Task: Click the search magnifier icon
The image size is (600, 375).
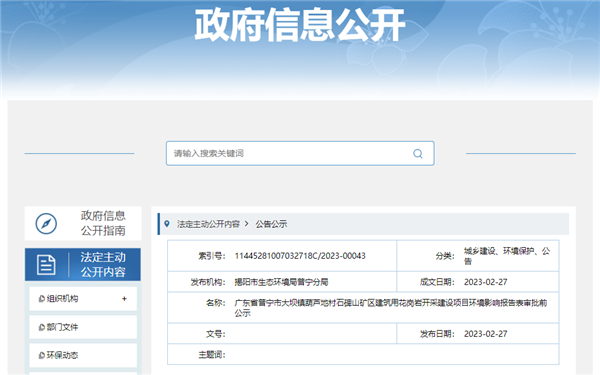Action: [417, 153]
